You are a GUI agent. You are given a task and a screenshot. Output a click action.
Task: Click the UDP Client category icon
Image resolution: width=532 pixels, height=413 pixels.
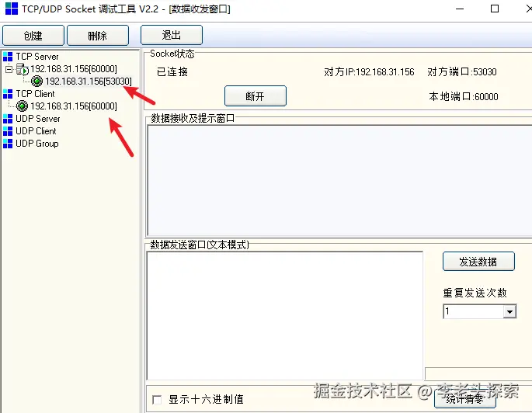click(8, 131)
